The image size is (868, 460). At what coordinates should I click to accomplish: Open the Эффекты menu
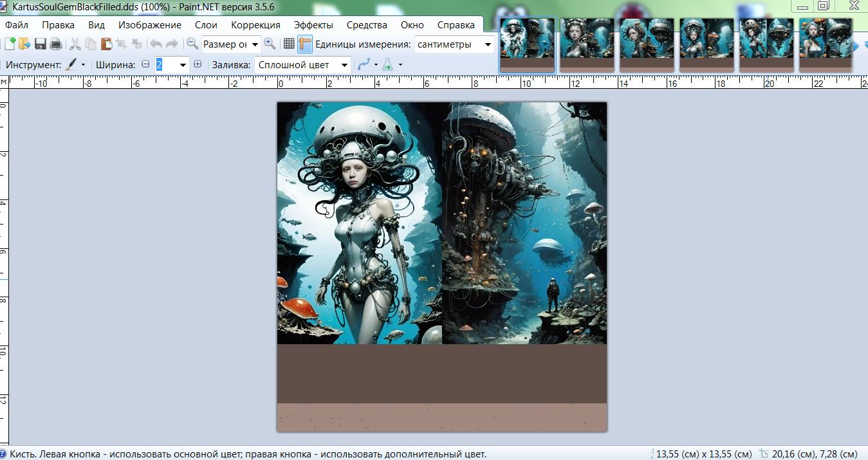(313, 25)
